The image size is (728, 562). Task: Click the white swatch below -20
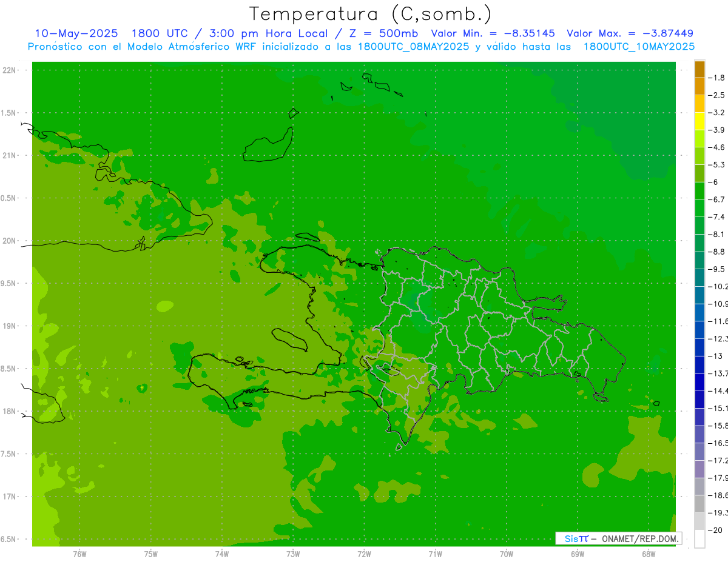699,539
